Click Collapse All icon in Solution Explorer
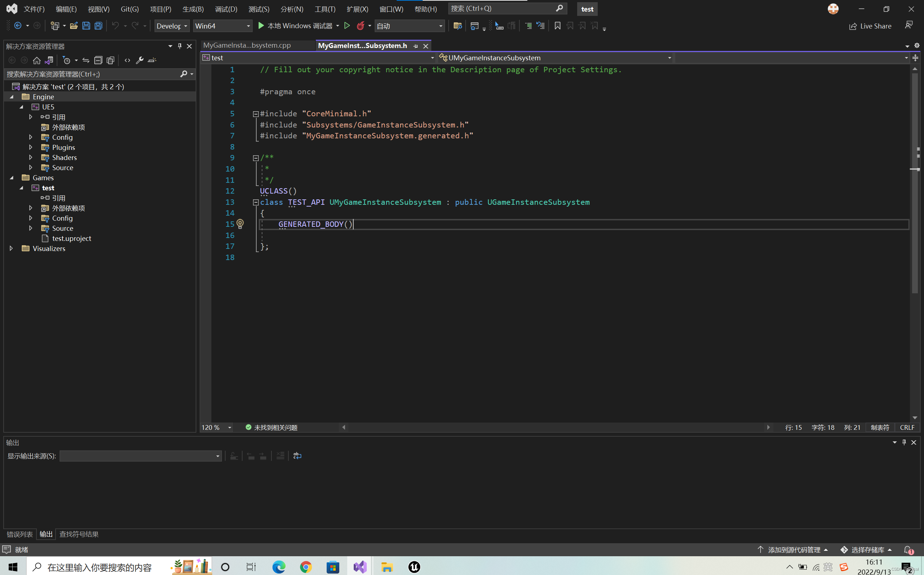 click(99, 60)
